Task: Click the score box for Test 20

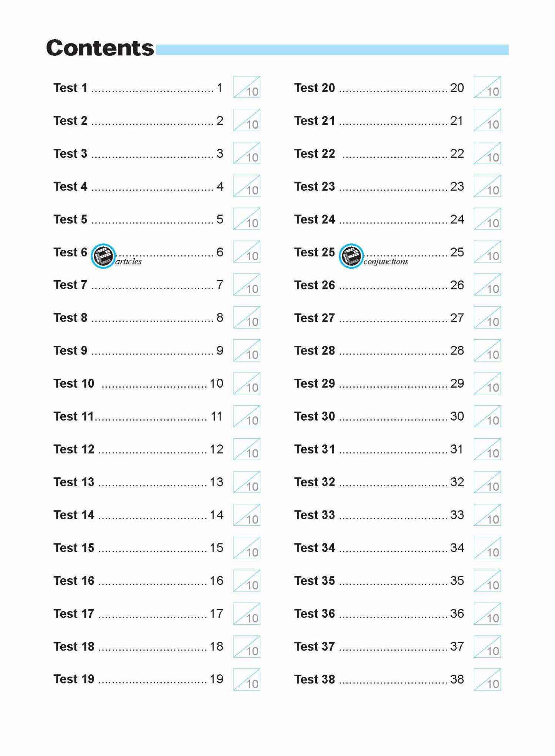Action: 487,87
